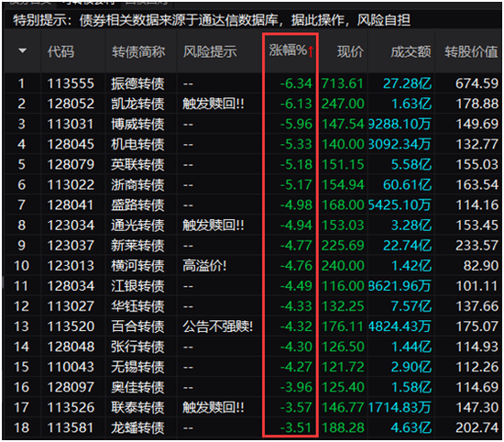Select the 新莱转债 row name
Screen dimensions: 504x442
tap(137, 246)
